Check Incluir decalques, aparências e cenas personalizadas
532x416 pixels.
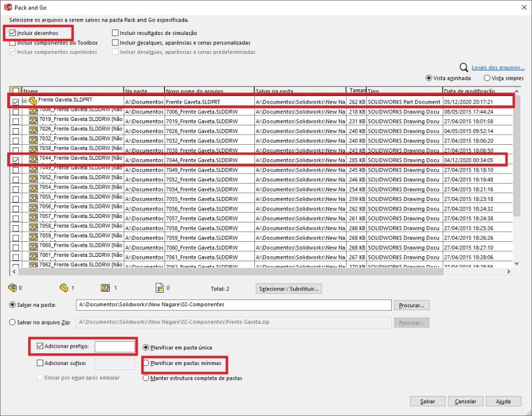coord(115,43)
